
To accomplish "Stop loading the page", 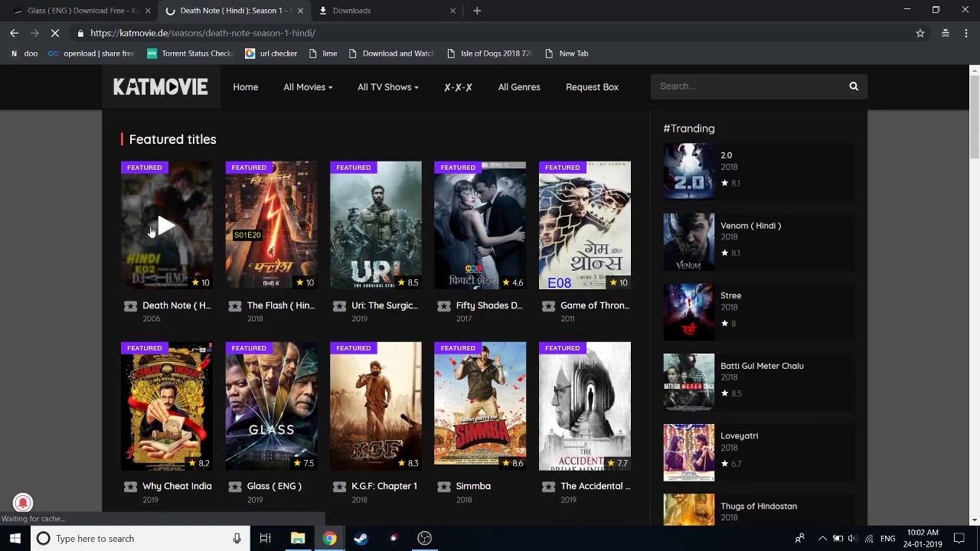I will tap(57, 33).
